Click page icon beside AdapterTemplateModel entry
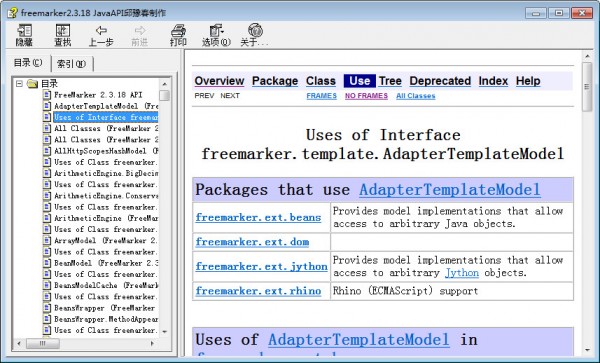 (47, 106)
